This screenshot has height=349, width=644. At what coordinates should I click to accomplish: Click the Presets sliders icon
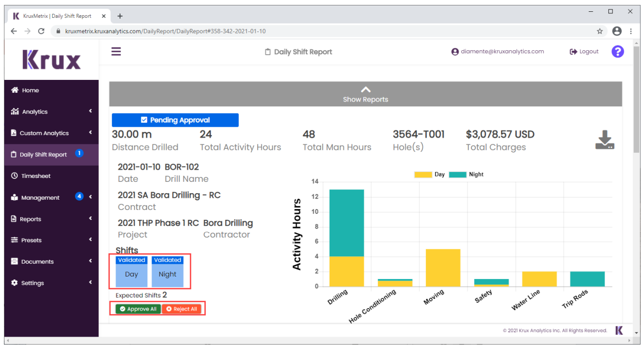click(x=14, y=240)
